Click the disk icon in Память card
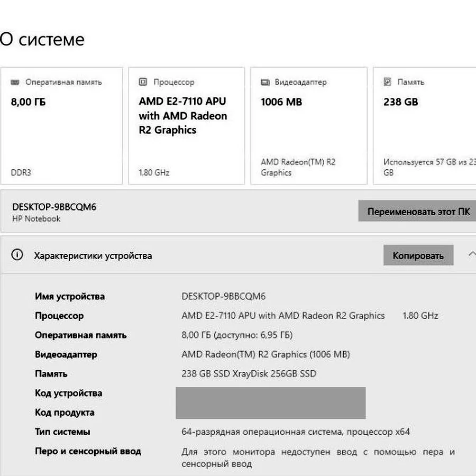476x476 pixels. (x=387, y=82)
